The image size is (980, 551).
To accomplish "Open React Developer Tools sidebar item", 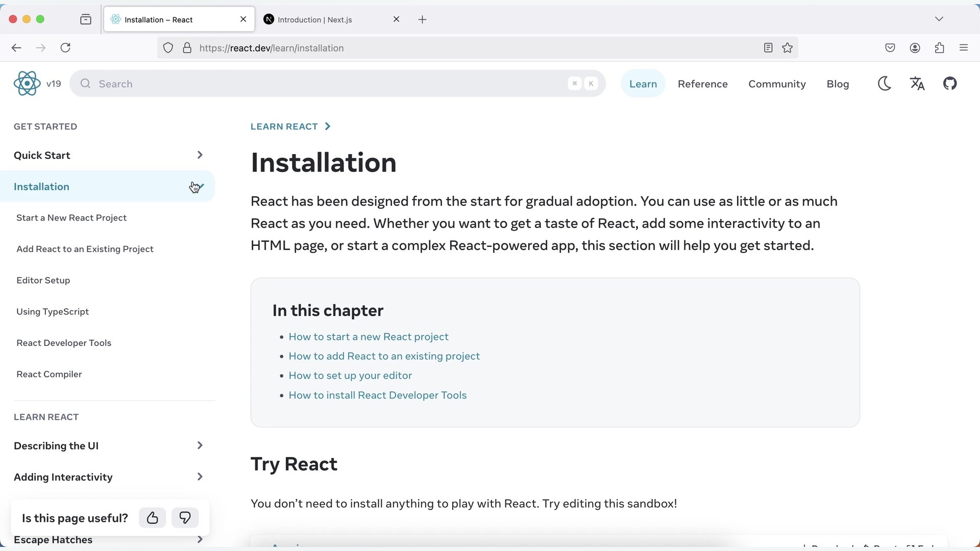I will (64, 343).
